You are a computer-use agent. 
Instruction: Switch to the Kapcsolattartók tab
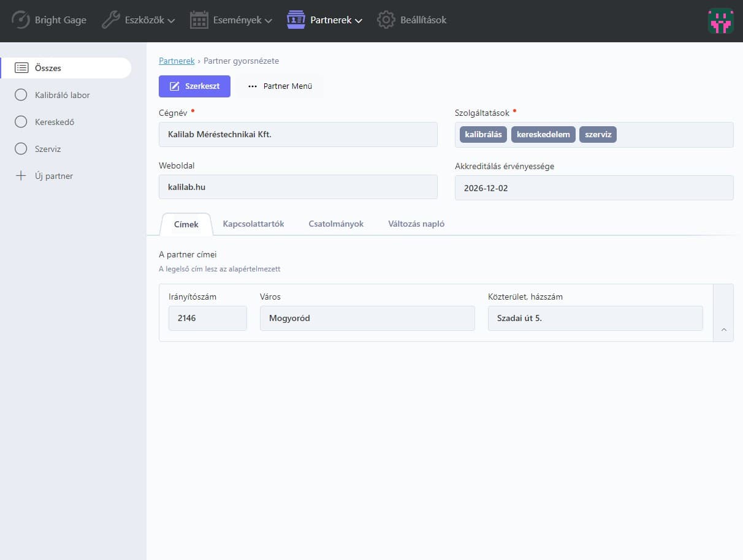(253, 224)
